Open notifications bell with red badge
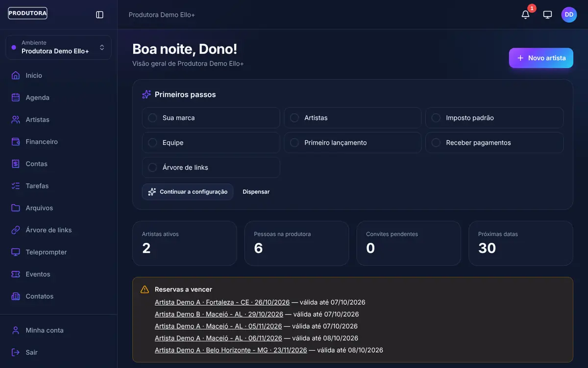The width and height of the screenshot is (588, 368). point(526,15)
